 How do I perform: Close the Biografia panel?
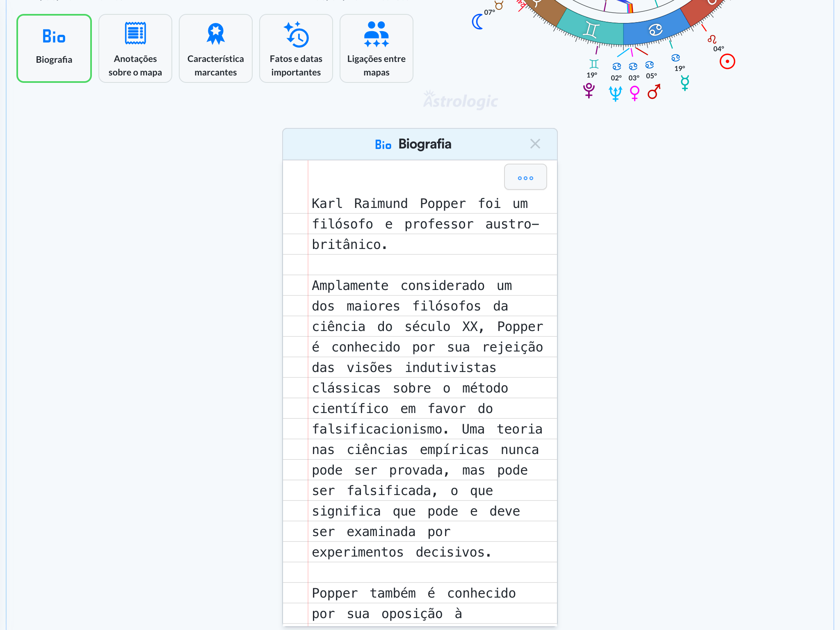(535, 144)
